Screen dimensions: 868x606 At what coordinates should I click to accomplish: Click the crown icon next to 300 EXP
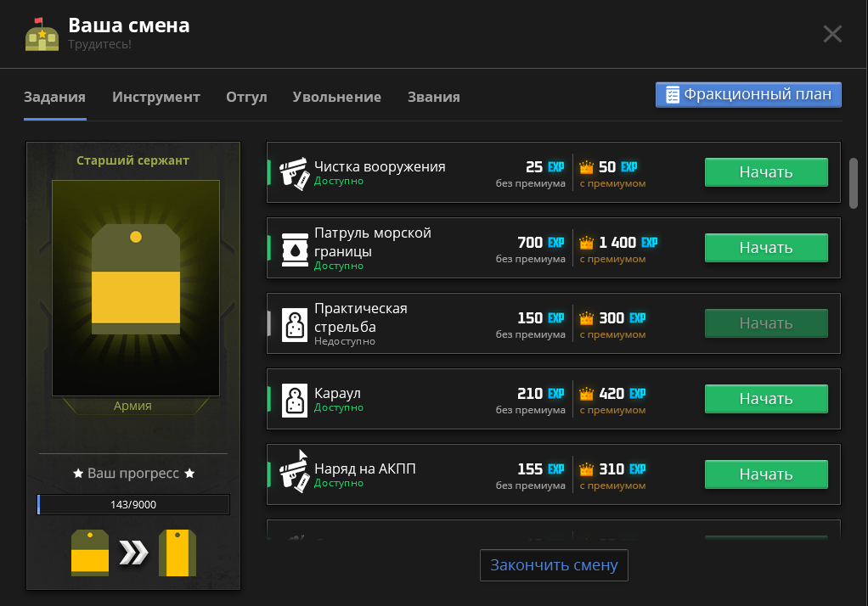point(586,317)
